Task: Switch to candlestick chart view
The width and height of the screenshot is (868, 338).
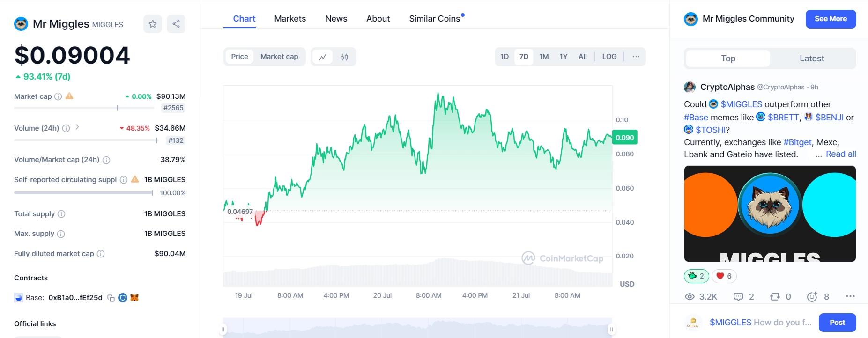Action: 344,57
